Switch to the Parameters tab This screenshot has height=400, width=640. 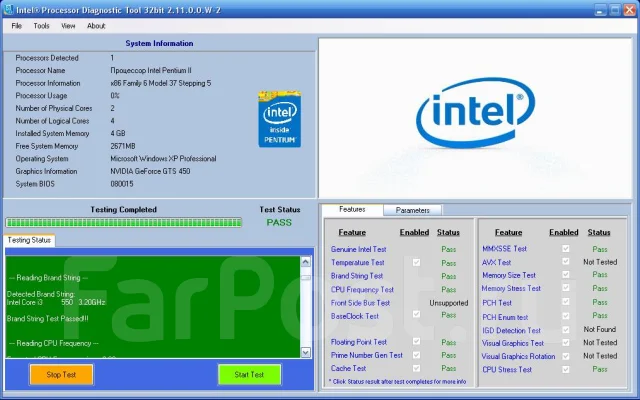pos(413,210)
